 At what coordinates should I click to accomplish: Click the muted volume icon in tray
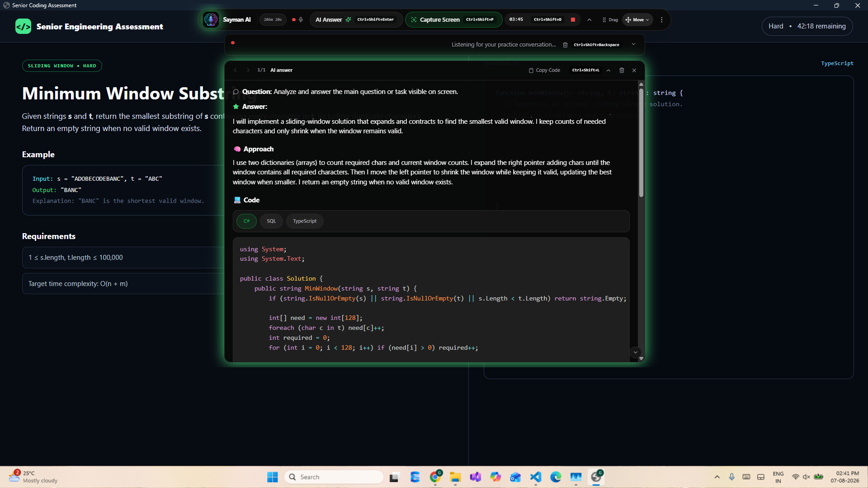coord(807,477)
